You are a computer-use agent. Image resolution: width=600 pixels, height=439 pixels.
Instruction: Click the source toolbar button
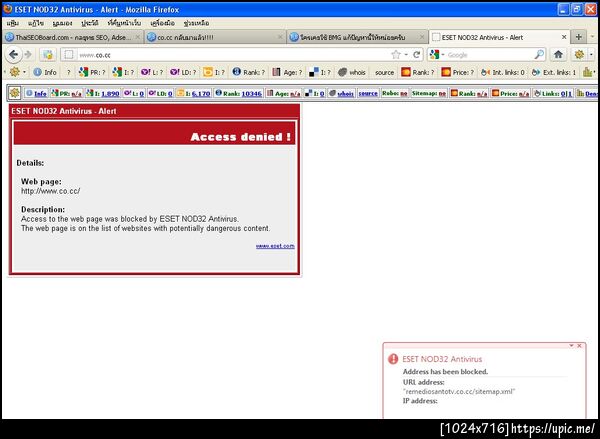[384, 72]
